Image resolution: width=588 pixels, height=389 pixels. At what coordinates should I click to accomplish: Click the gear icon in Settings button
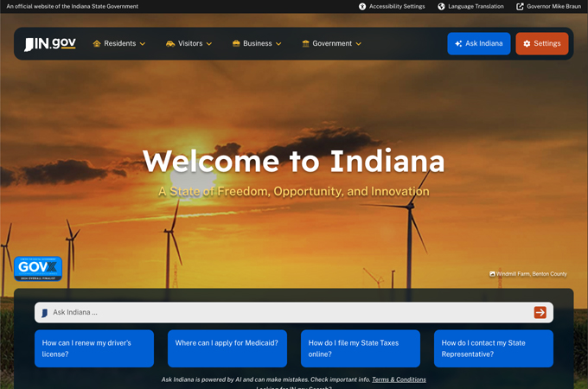tap(527, 43)
